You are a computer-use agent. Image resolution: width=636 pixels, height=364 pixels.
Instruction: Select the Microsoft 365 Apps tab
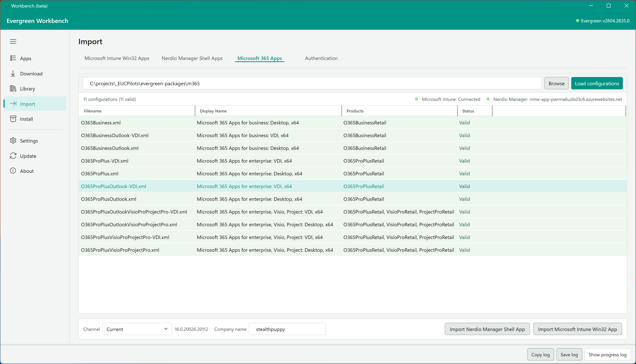[x=260, y=58]
